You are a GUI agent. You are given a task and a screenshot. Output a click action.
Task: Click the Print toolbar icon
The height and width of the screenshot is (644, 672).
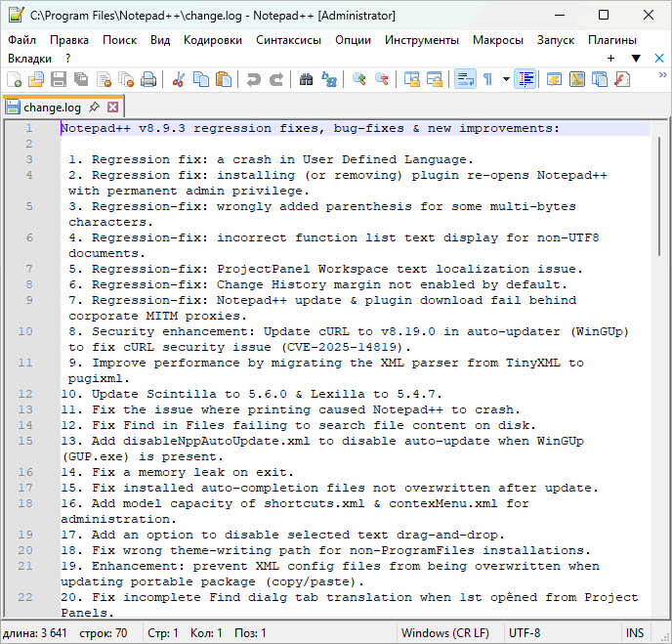(148, 79)
